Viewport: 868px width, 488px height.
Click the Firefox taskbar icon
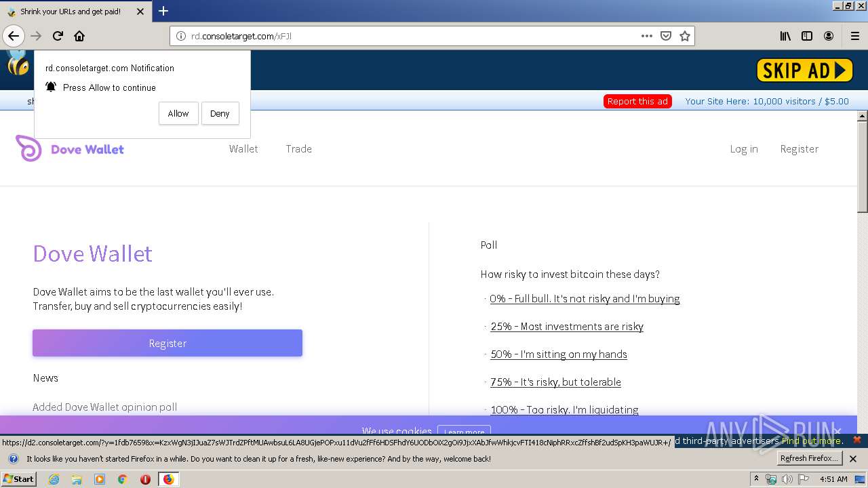coord(168,479)
